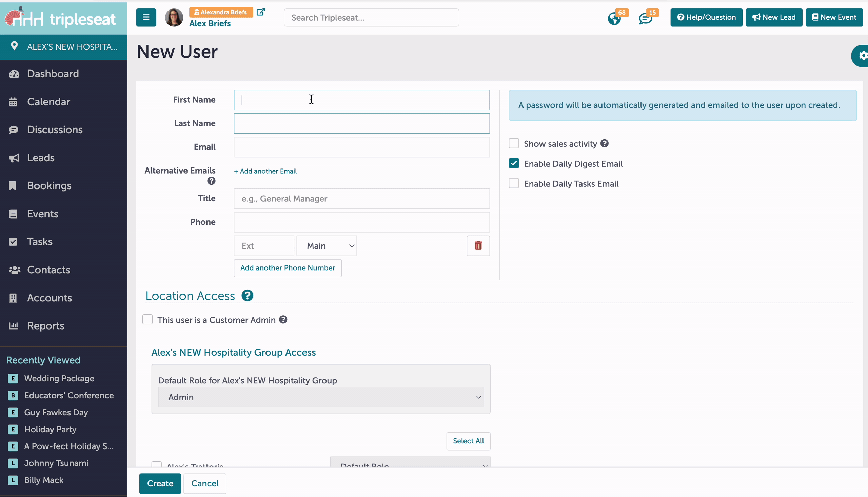Click inside the First Name field

point(361,100)
